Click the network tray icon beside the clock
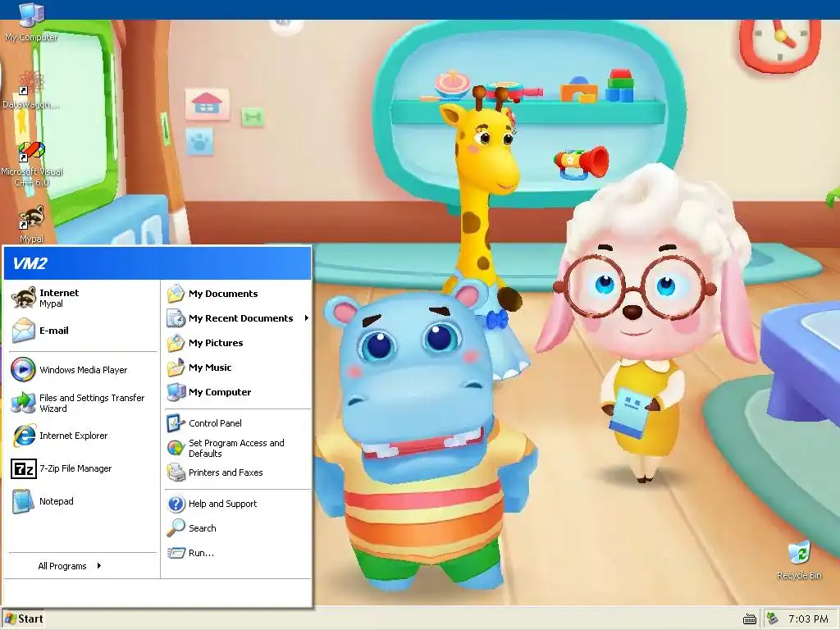Image resolution: width=840 pixels, height=630 pixels. [x=772, y=619]
